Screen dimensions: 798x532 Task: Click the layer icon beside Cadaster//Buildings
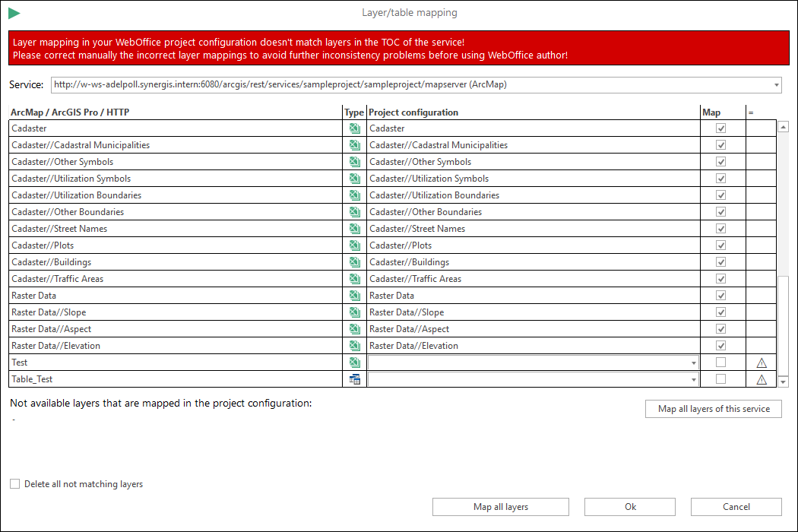(354, 261)
